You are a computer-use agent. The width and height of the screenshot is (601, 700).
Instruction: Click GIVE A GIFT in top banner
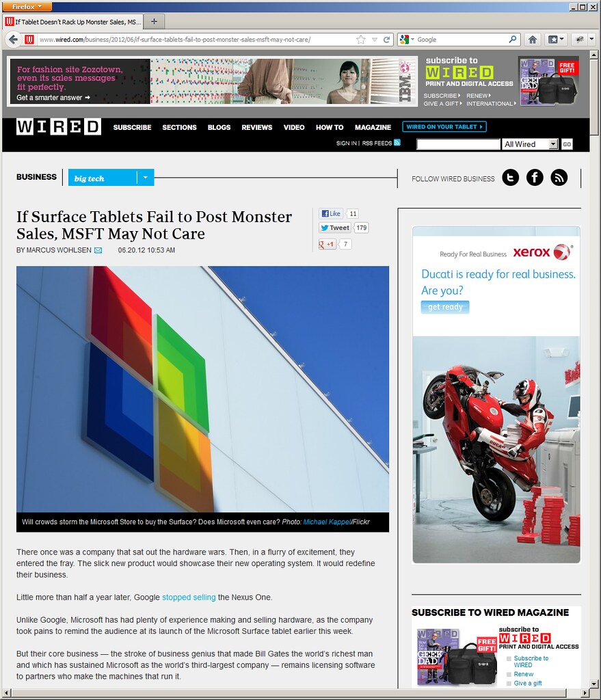442,104
